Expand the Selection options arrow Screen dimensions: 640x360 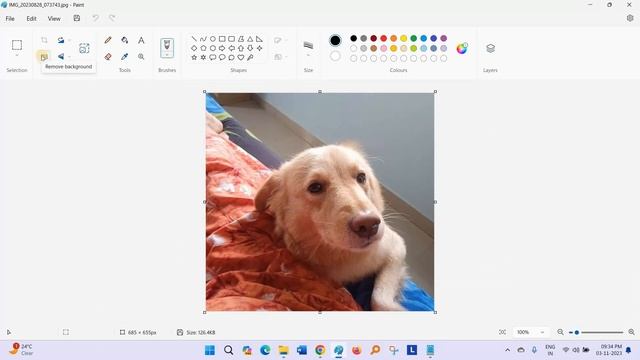click(x=17, y=55)
